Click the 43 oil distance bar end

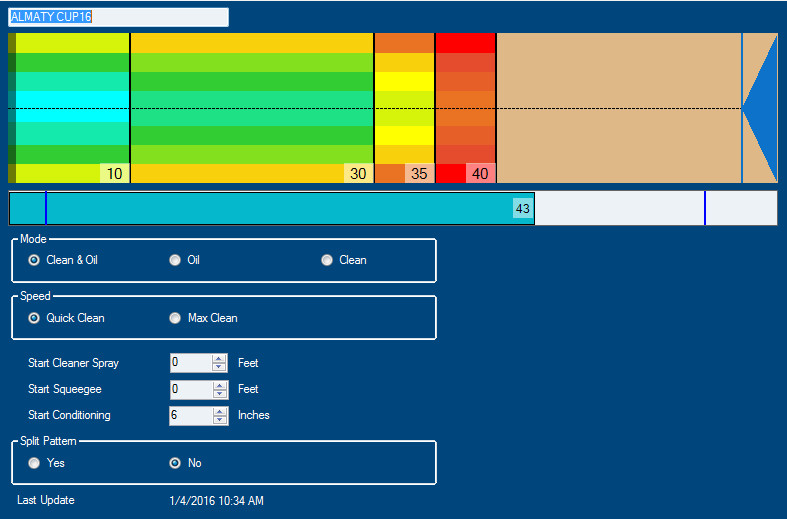(522, 208)
